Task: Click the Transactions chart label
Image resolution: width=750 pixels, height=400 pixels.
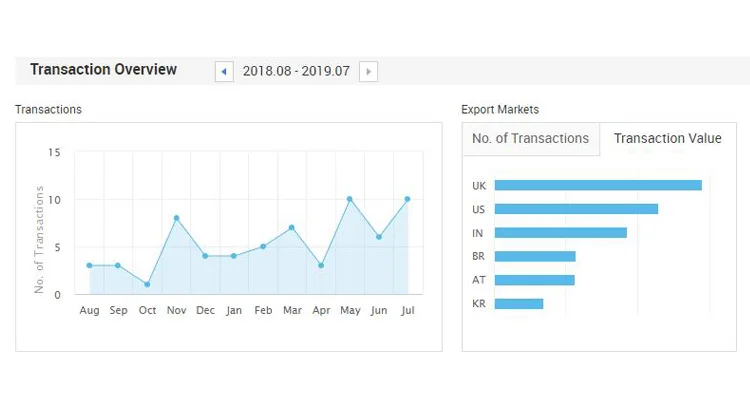Action: [x=48, y=110]
